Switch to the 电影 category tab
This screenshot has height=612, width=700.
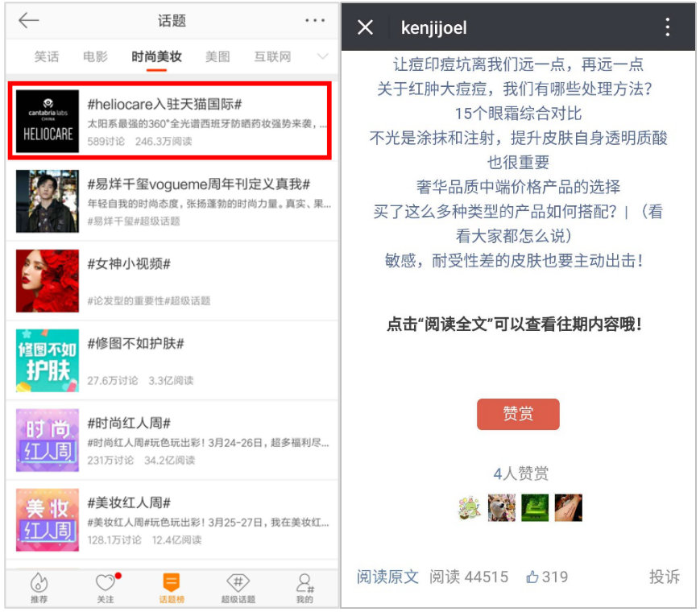(95, 57)
